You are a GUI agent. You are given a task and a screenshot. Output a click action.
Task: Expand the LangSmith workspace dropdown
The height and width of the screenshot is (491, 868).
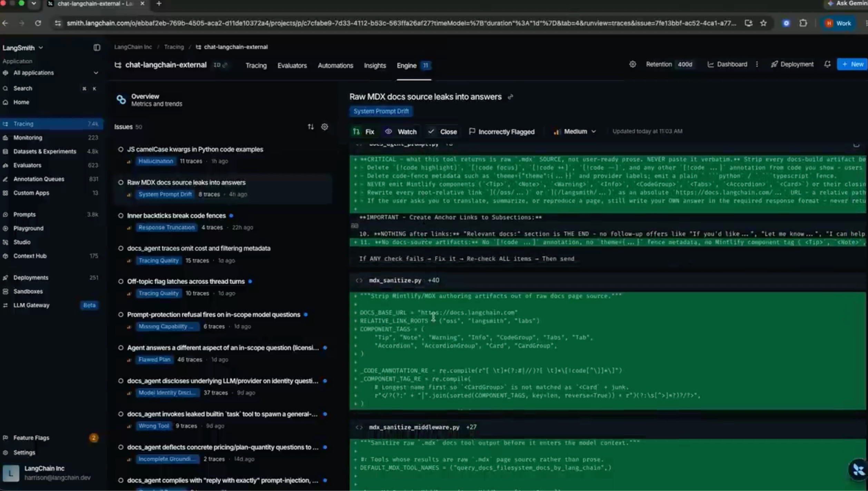(x=23, y=48)
